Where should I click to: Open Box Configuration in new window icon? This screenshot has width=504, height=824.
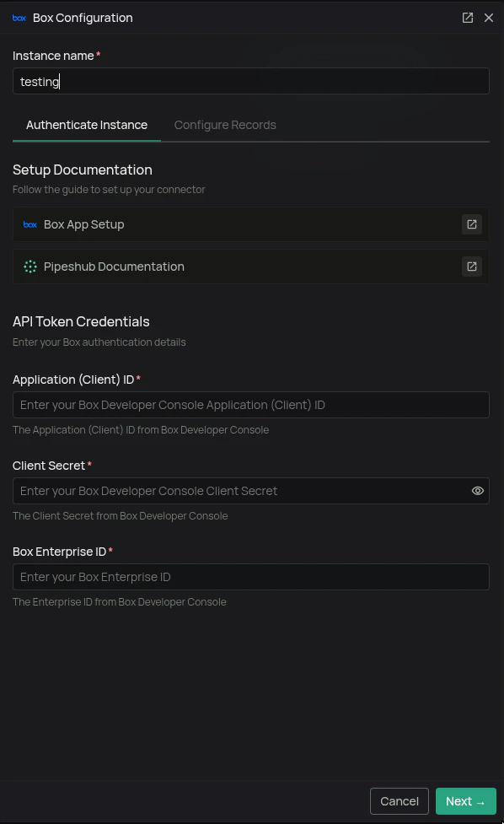[467, 18]
